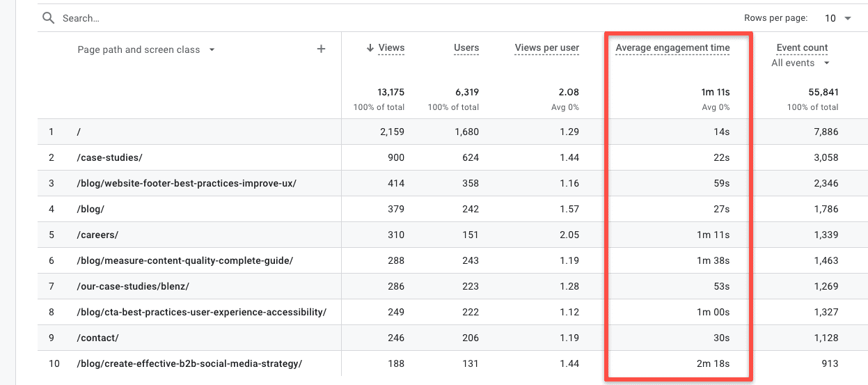This screenshot has width=868, height=385.
Task: Click the create-effective-b2b-social-media-strategy path
Action: point(189,363)
